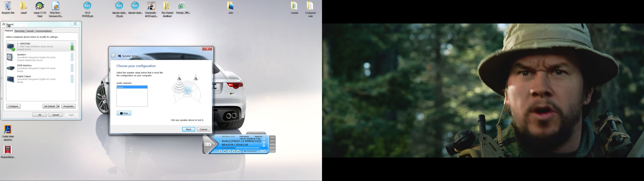Screen dimensions: 644x181
Task: Open the BS.Player MENU button
Action: point(249,133)
